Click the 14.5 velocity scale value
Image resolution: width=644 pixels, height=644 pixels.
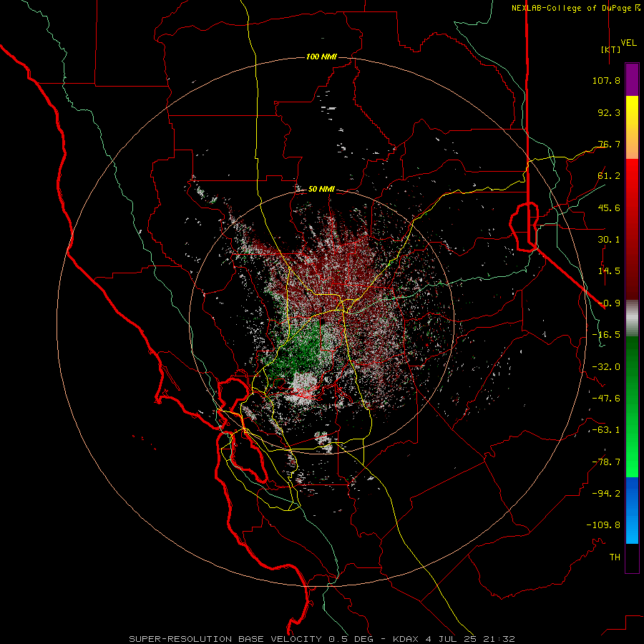click(609, 271)
